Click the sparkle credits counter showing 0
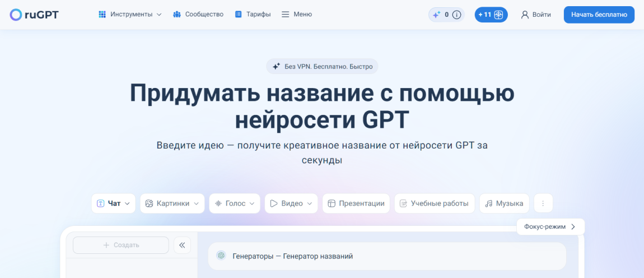644x278 pixels. (x=446, y=15)
